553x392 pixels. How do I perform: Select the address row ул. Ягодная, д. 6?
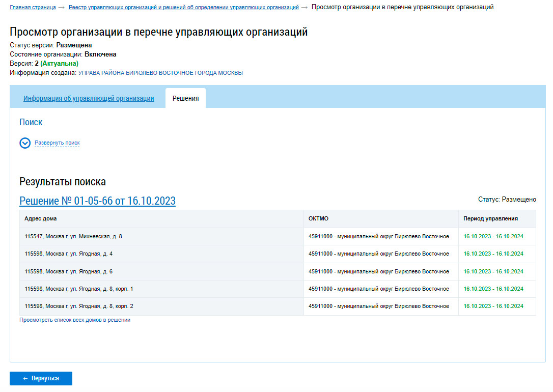69,271
